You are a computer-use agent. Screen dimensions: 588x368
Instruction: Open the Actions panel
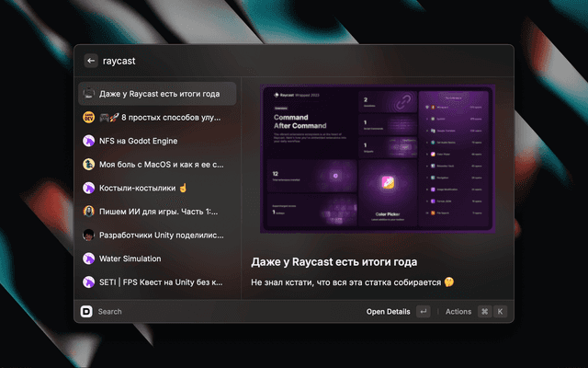pyautogui.click(x=458, y=312)
